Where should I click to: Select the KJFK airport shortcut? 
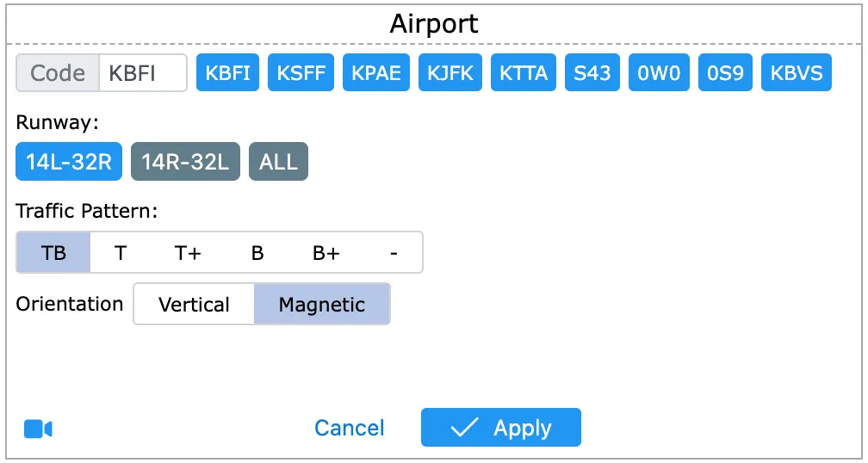(x=450, y=73)
